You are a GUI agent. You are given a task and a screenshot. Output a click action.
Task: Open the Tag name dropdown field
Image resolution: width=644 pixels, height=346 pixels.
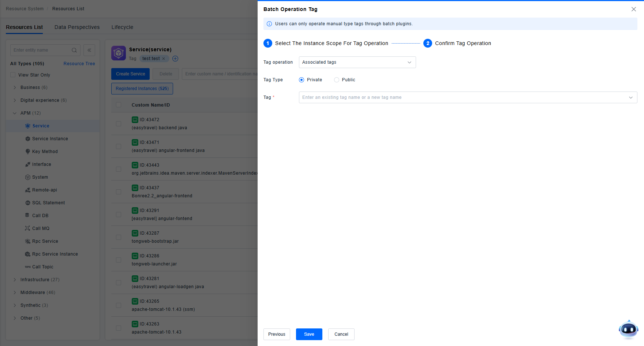point(468,97)
